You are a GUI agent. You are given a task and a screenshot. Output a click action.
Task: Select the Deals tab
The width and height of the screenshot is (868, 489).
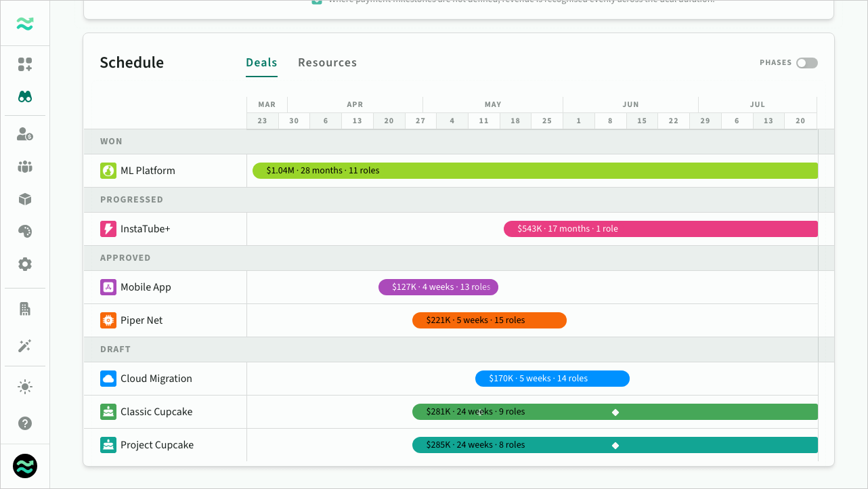pos(261,62)
